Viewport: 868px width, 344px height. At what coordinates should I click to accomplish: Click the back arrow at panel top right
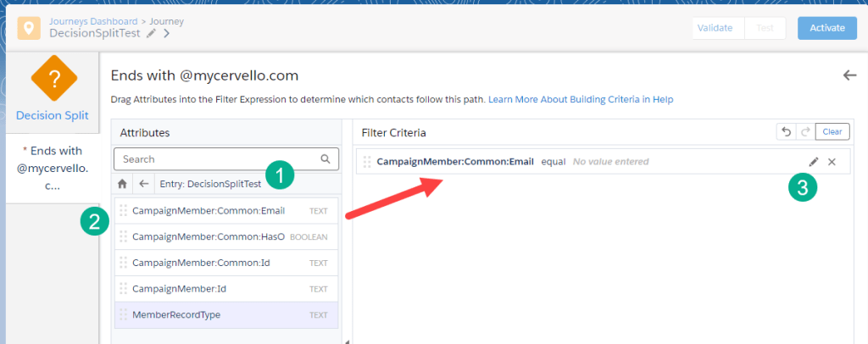[849, 75]
